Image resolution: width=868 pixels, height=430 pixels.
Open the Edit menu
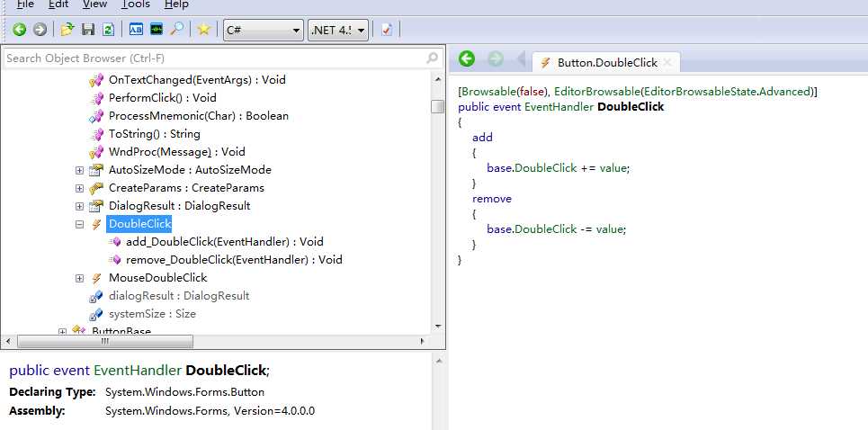pyautogui.click(x=58, y=4)
